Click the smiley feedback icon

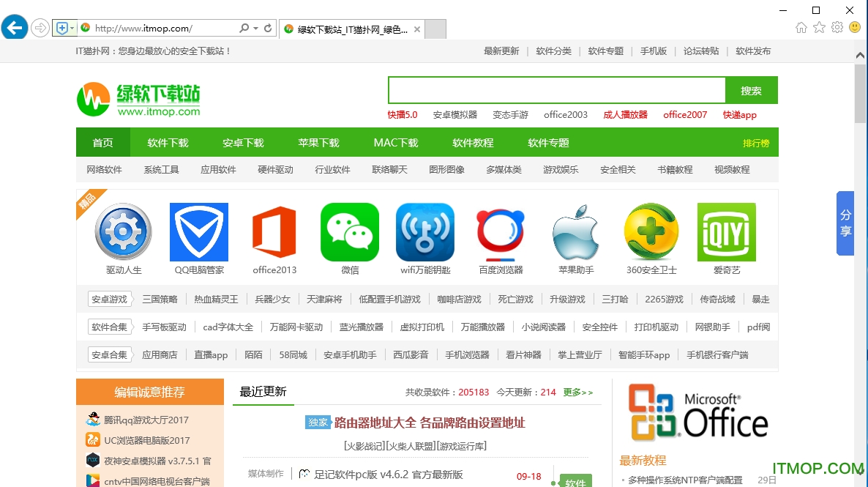point(855,27)
